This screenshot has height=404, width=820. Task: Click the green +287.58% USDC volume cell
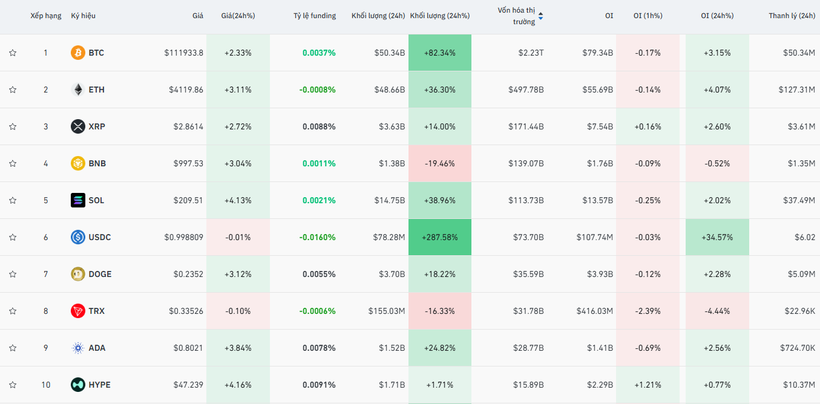click(x=440, y=238)
